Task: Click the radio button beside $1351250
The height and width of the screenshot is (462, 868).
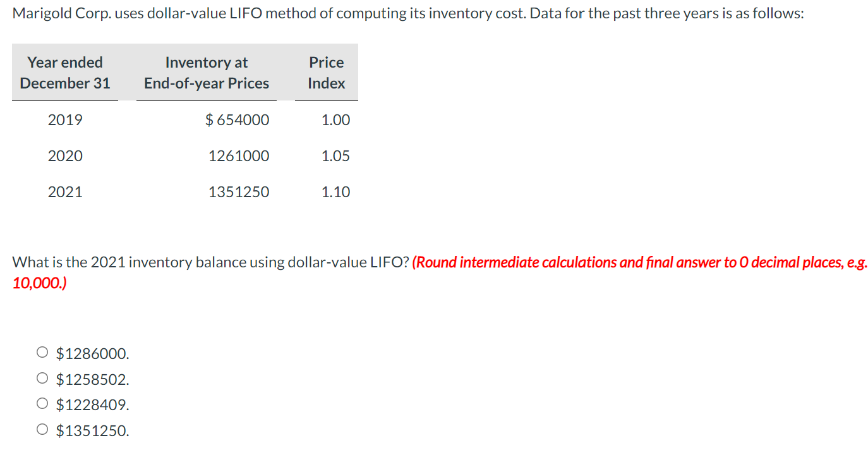Action: (42, 429)
